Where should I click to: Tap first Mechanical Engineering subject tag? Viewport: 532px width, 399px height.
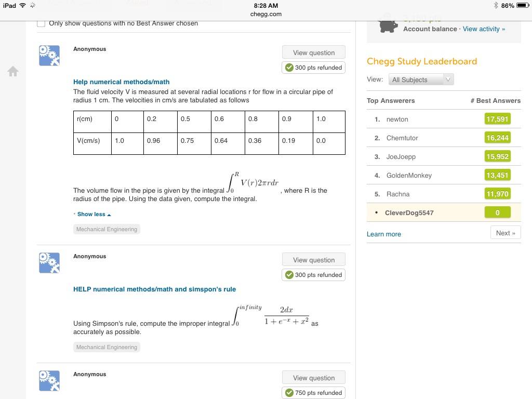(x=107, y=229)
